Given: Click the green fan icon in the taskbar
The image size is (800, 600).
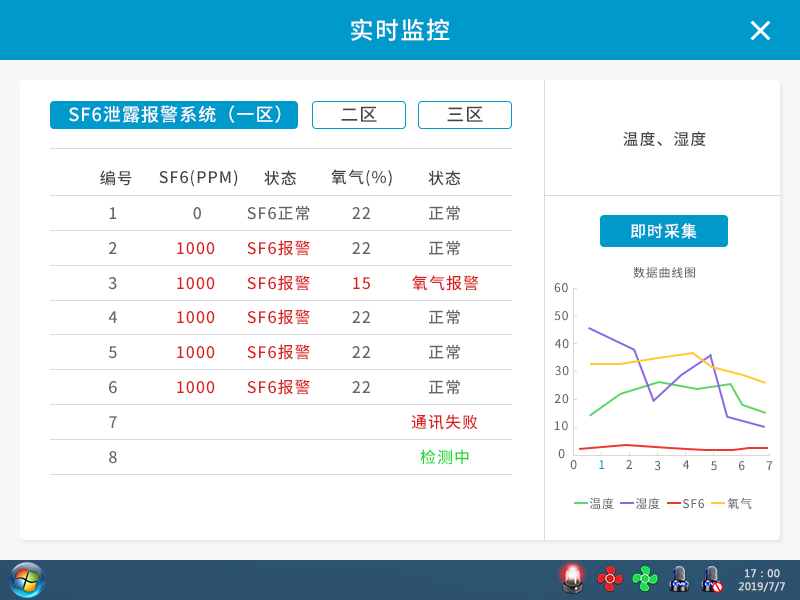Looking at the screenshot, I should [645, 579].
